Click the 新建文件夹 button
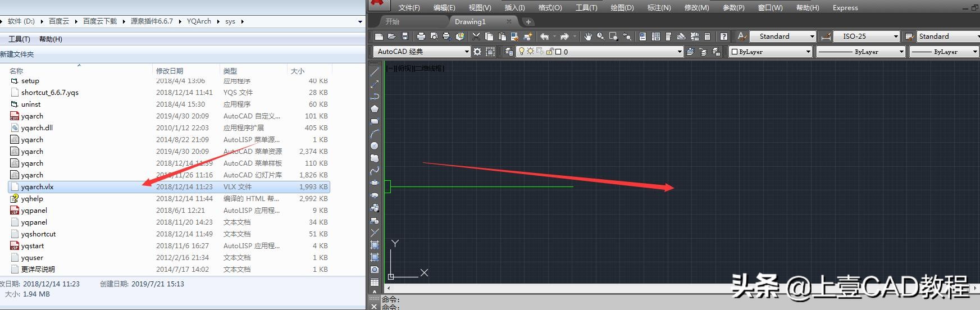 [x=17, y=54]
